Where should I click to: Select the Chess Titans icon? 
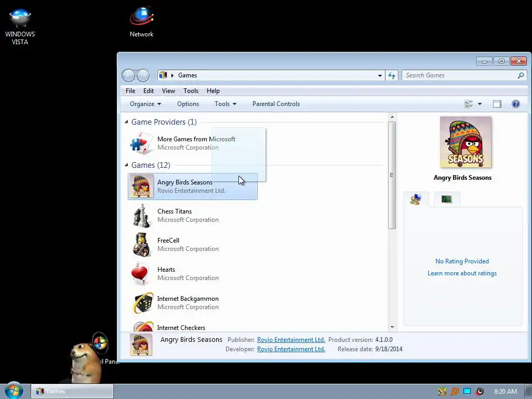tap(141, 216)
